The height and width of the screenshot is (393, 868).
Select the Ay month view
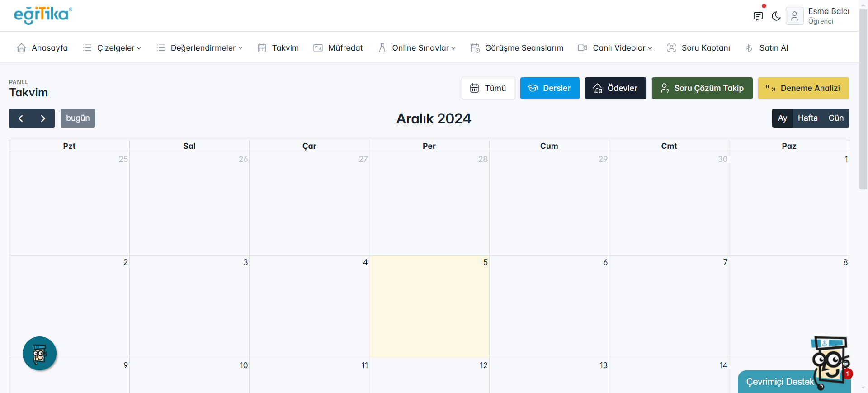click(x=783, y=118)
